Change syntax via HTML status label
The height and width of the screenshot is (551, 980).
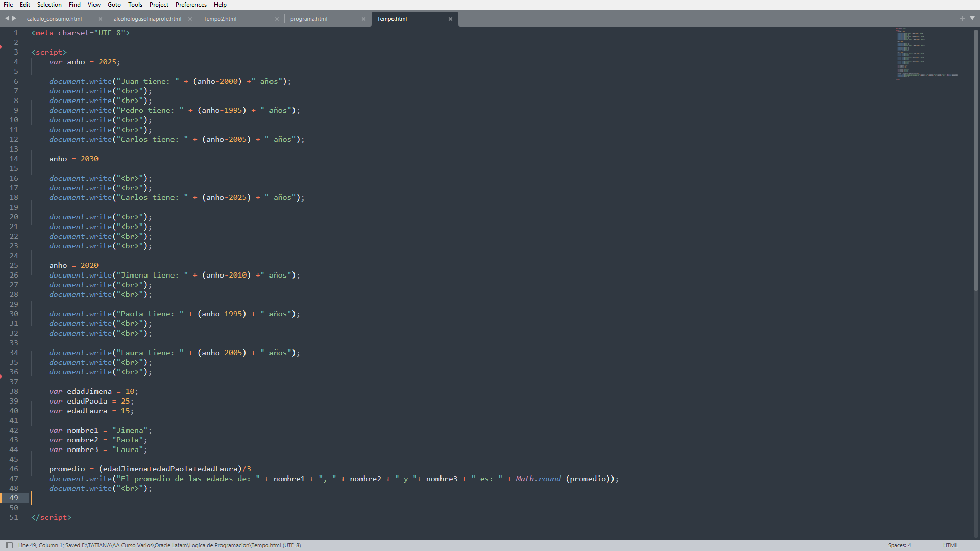950,545
